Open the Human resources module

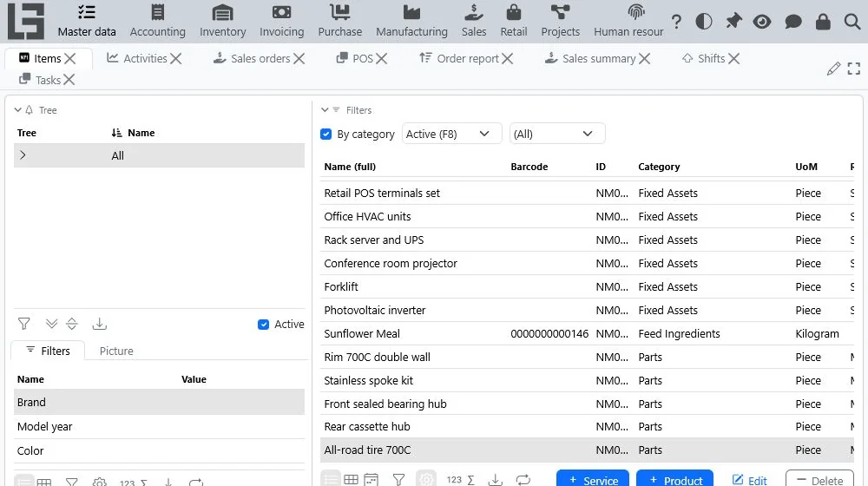coord(628,22)
